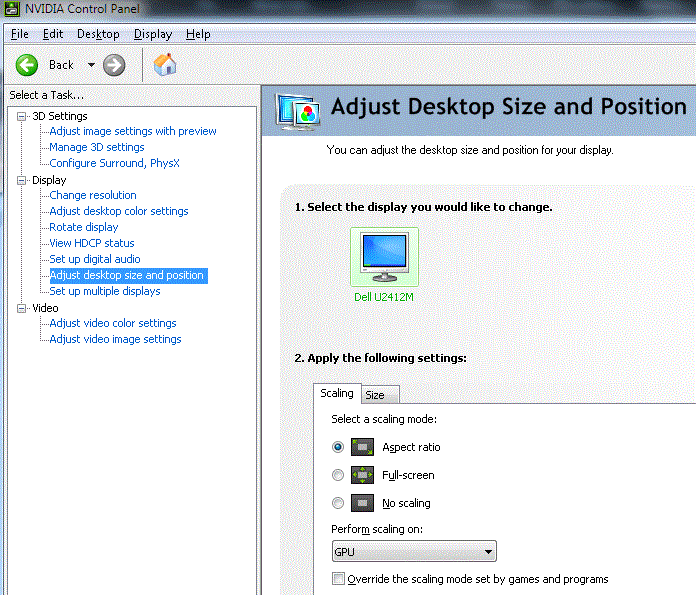696x595 pixels.
Task: Click the Full-screen scaling mode icon
Action: [x=362, y=475]
